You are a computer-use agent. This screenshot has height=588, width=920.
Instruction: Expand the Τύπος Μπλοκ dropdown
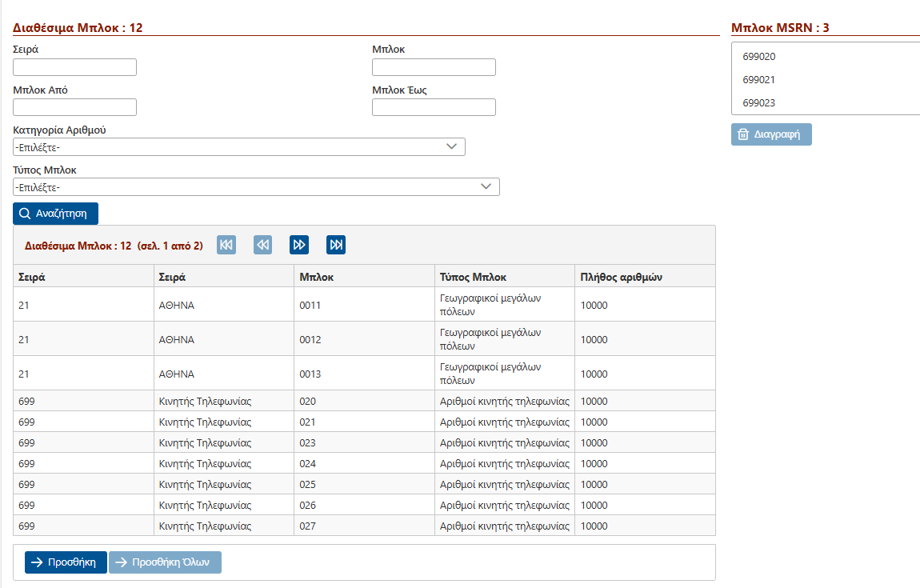[256, 187]
